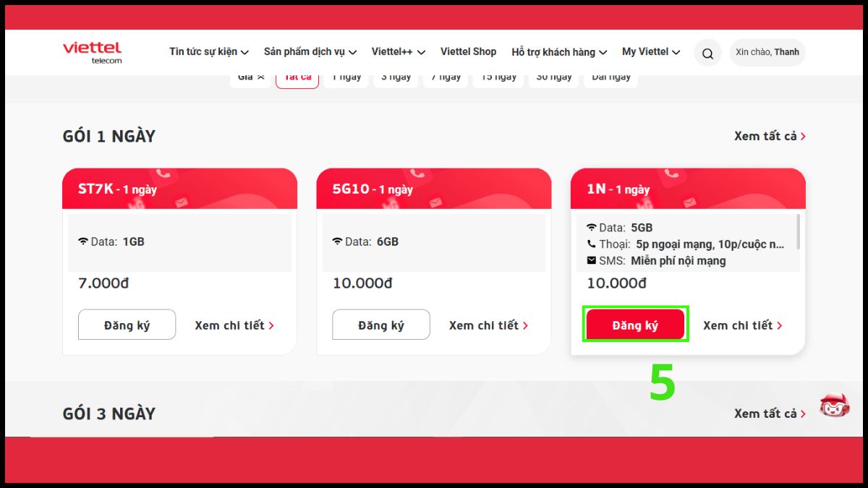The width and height of the screenshot is (868, 488).
Task: Select the Tất cả filter tab
Action: [297, 80]
